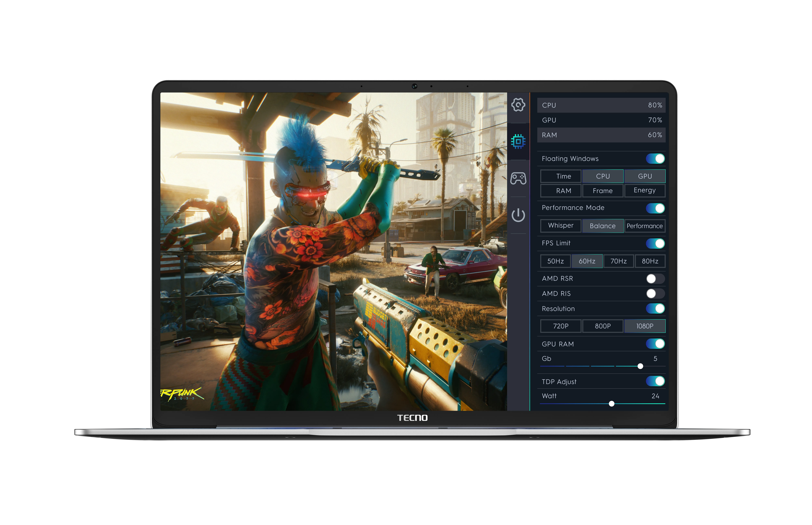Enable the AMD RSR toggle
The height and width of the screenshot is (525, 812).
(x=655, y=279)
